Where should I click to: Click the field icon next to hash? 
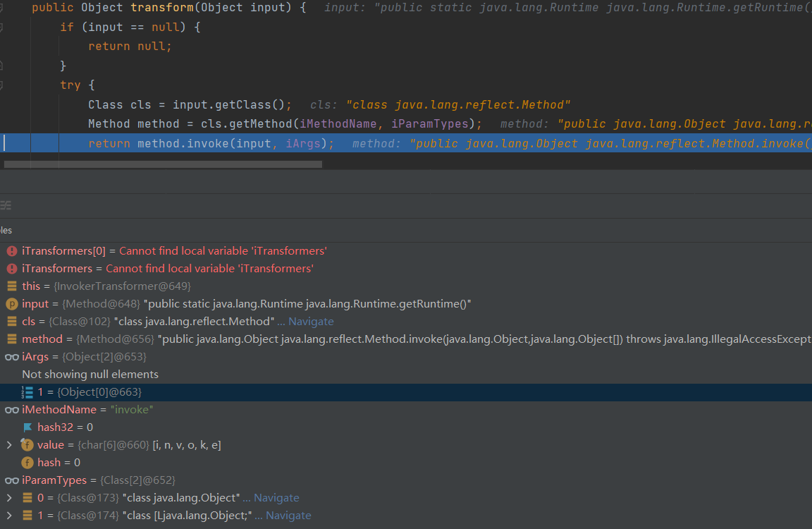(27, 463)
